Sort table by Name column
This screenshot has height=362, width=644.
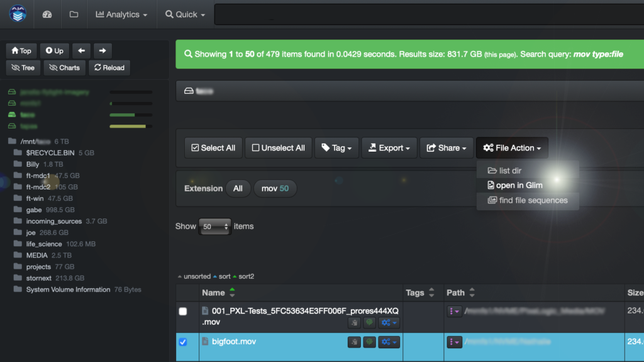click(x=218, y=293)
